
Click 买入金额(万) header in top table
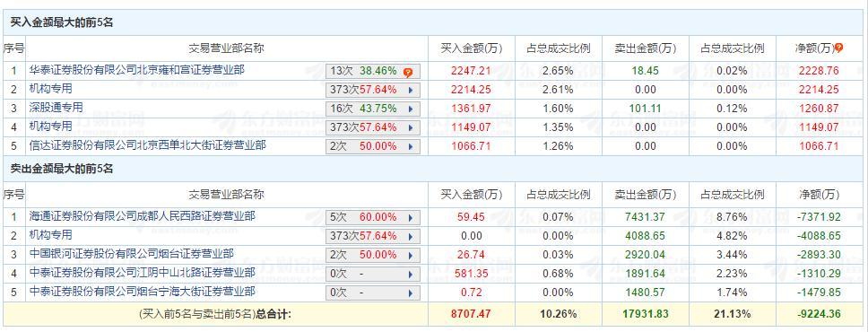click(x=471, y=48)
